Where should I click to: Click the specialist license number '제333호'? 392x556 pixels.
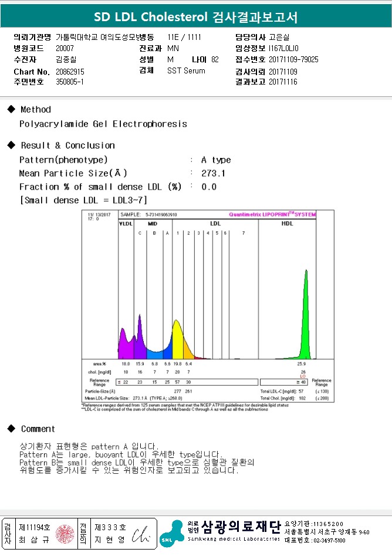pos(110,527)
